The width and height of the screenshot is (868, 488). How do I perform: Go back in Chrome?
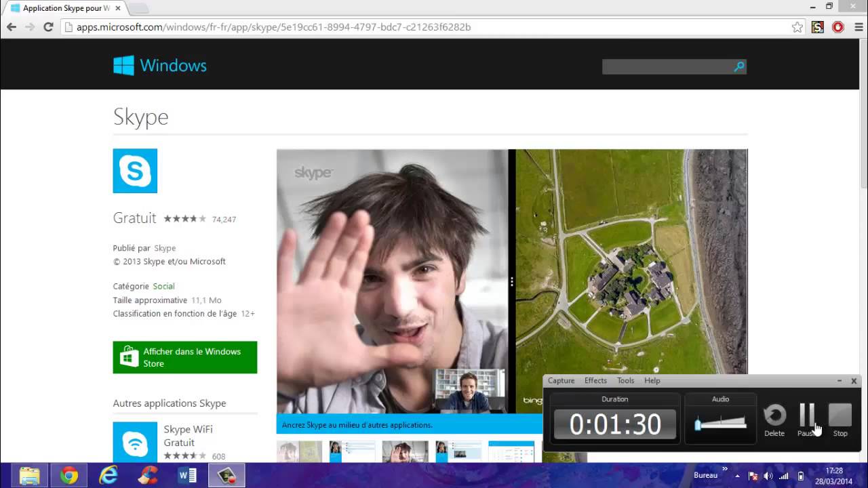point(12,27)
